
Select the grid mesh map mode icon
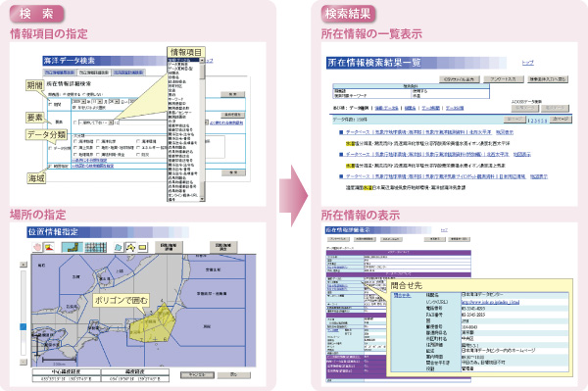[x=96, y=247]
